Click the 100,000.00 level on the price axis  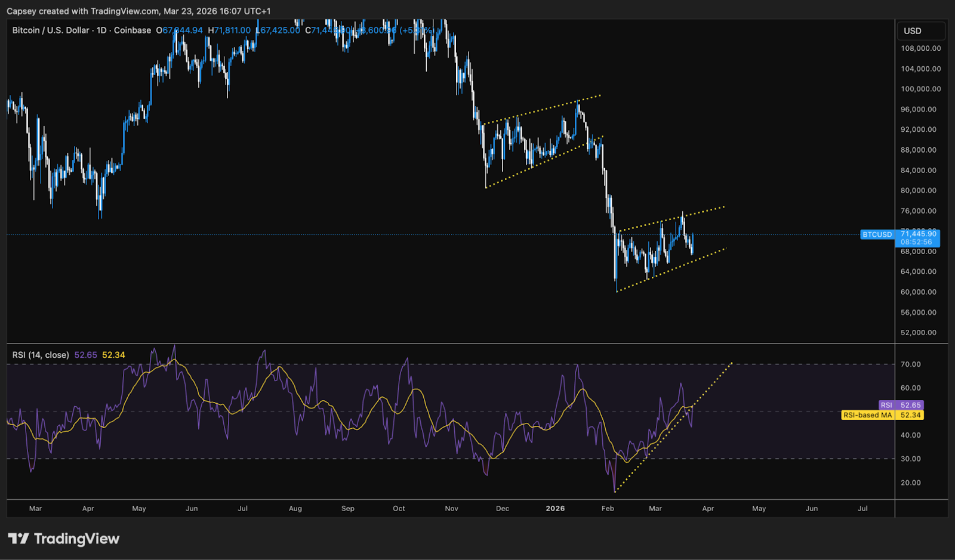coord(920,89)
